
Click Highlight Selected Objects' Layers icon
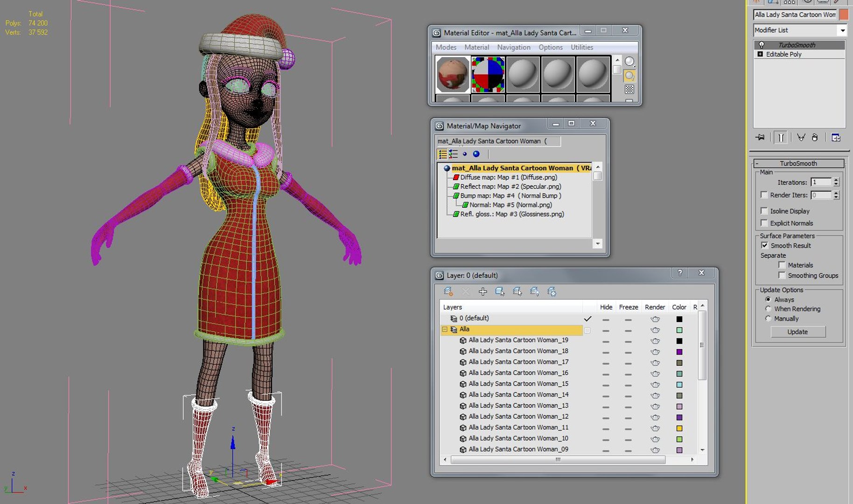(517, 292)
